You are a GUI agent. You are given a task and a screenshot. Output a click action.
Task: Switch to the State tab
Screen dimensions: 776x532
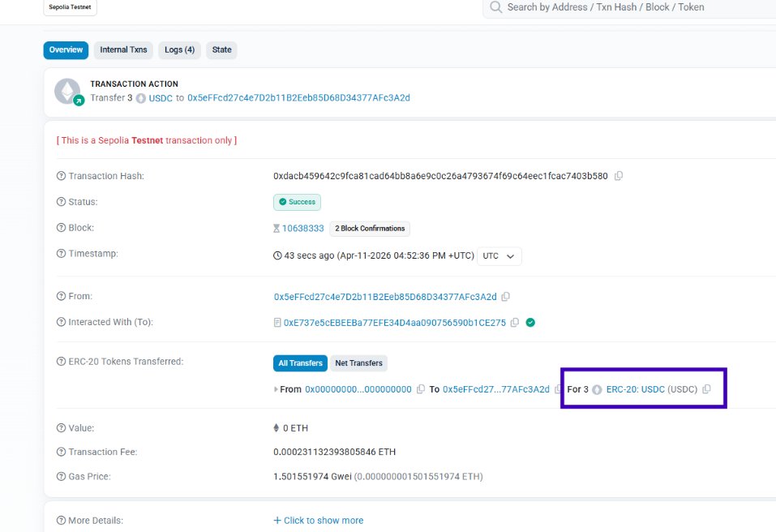(x=221, y=50)
